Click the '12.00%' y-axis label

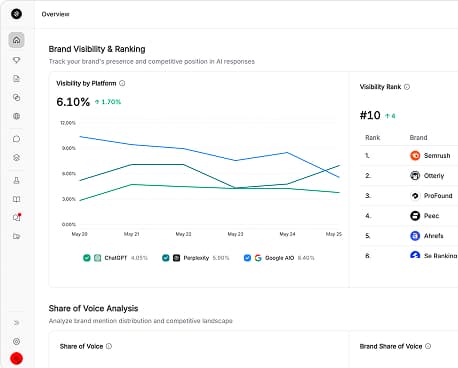point(68,123)
